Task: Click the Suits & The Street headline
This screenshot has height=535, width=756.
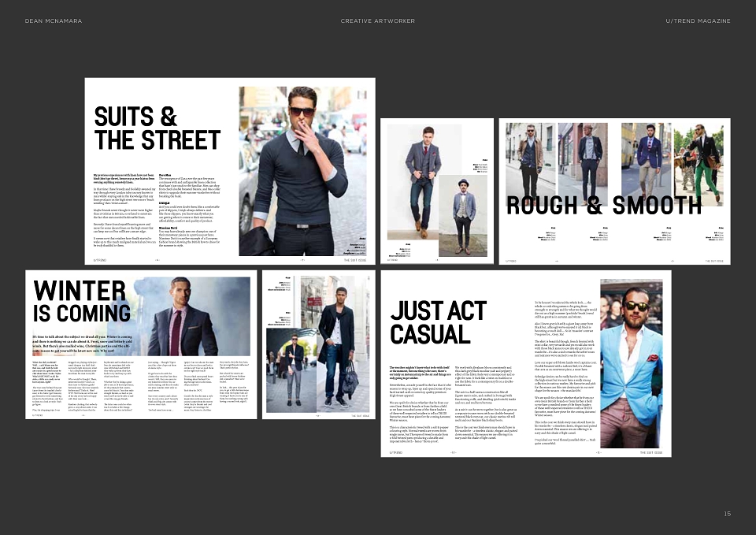Action: pyautogui.click(x=157, y=128)
